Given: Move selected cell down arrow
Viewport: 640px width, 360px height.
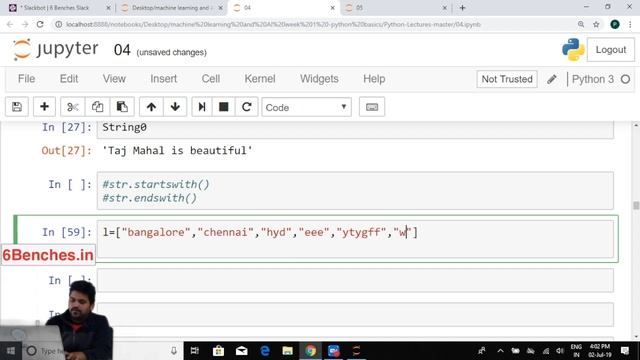Looking at the screenshot, I should tap(175, 107).
